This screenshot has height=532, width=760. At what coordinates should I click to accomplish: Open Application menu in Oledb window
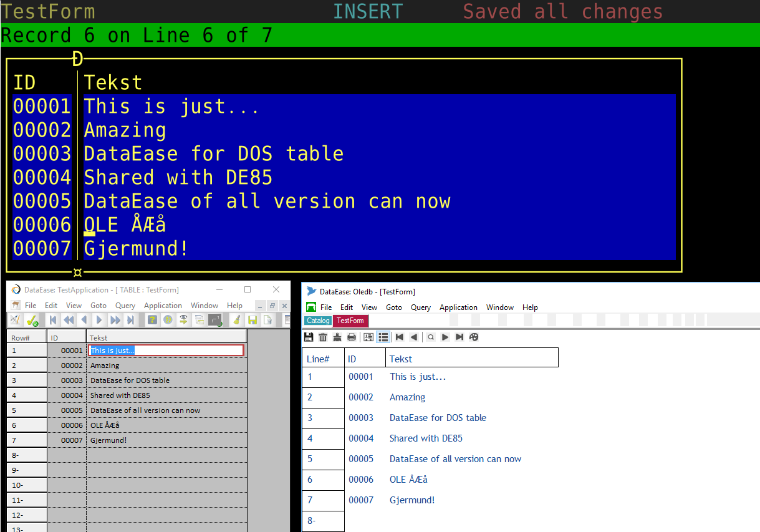click(x=458, y=307)
